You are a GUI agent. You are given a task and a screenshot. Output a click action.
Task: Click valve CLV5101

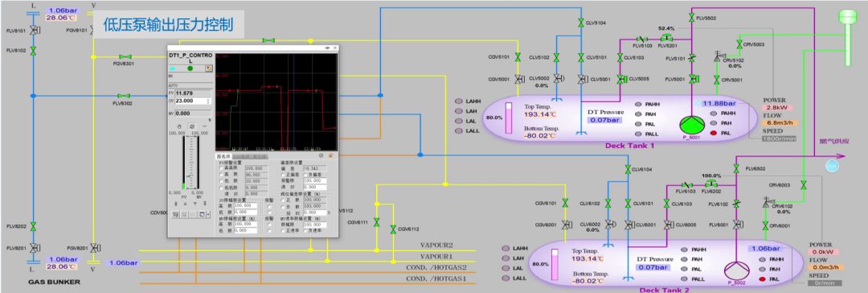click(580, 58)
